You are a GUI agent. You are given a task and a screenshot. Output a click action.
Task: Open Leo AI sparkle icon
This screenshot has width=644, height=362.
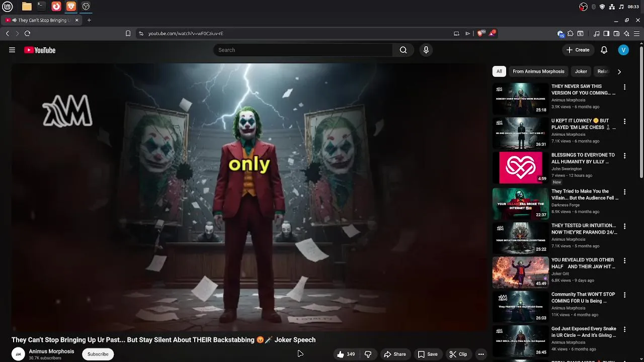[x=626, y=34]
